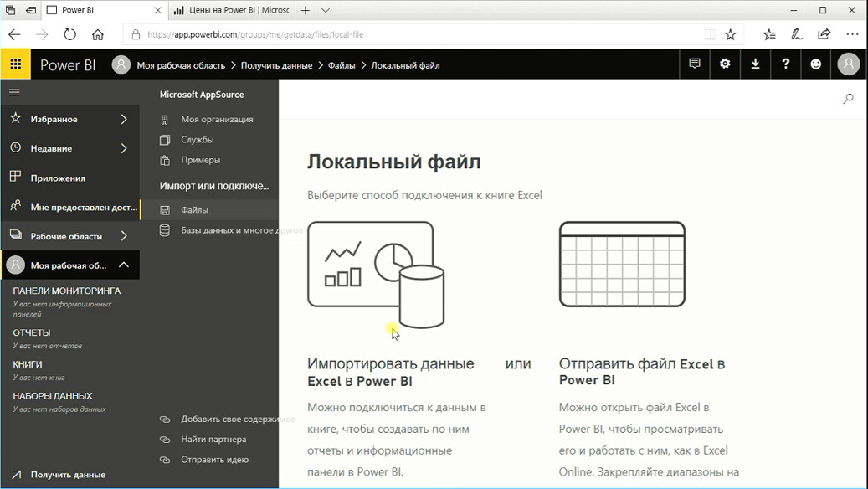Screen dimensions: 868x489
Task: Expand the Рабочие области chevron
Action: (x=124, y=236)
